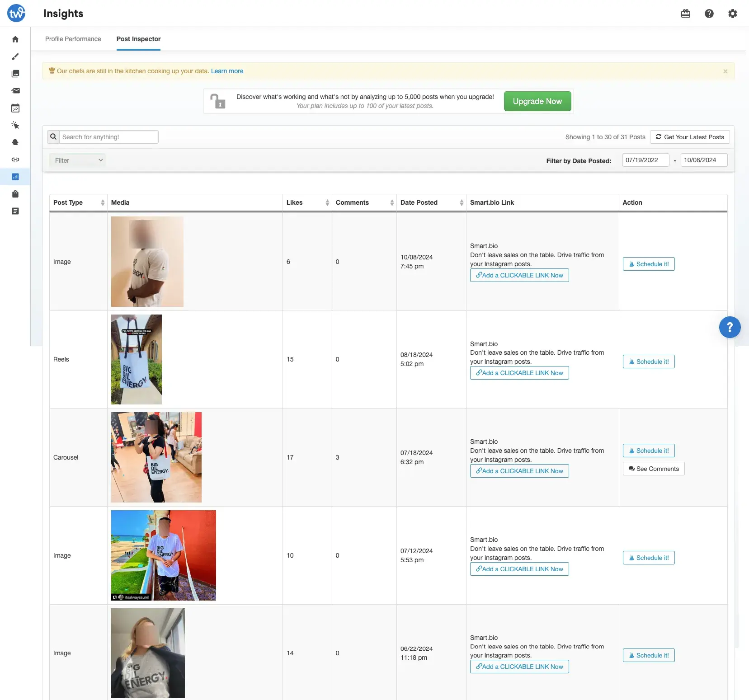
Task: Open the gift box icon in header
Action: pos(686,14)
